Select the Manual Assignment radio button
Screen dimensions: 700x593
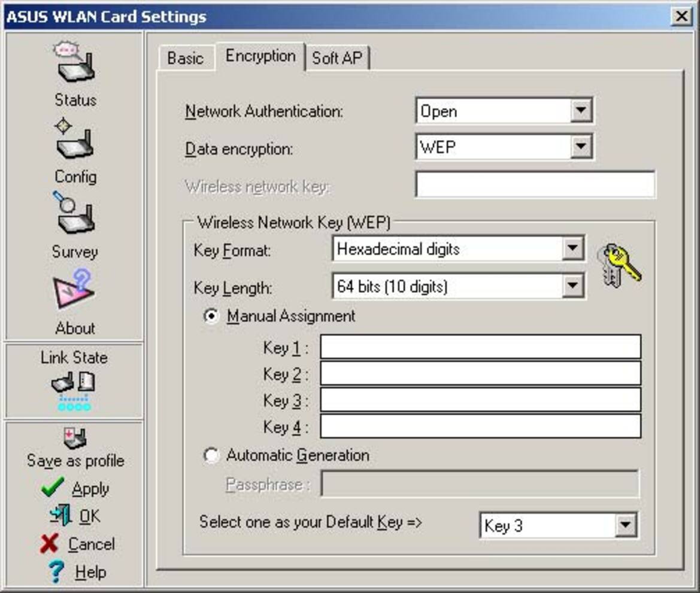point(211,316)
